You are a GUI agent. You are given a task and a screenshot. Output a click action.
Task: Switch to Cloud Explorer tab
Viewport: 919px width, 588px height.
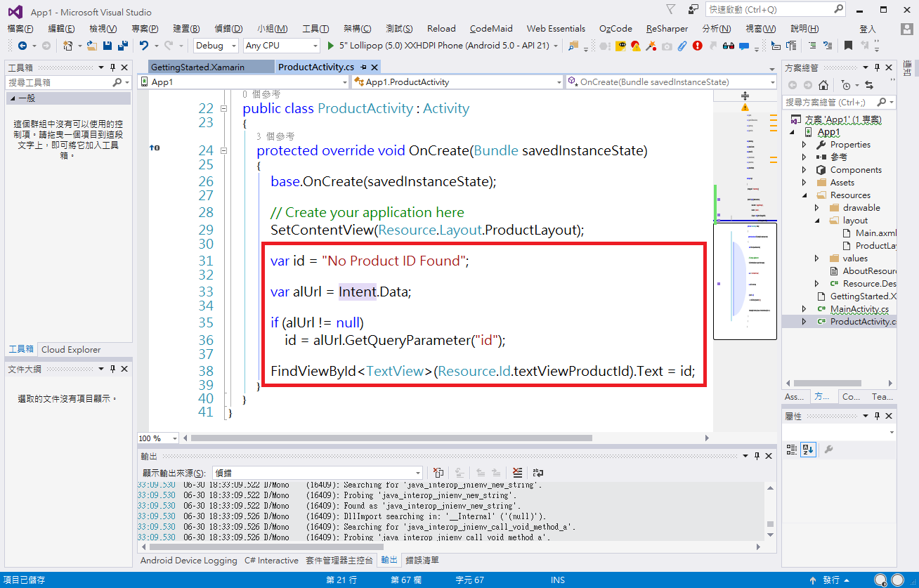tap(71, 350)
